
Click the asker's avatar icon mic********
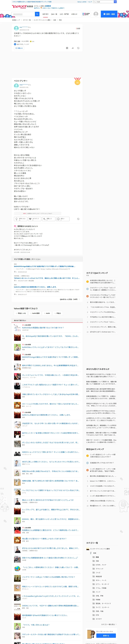16,28
